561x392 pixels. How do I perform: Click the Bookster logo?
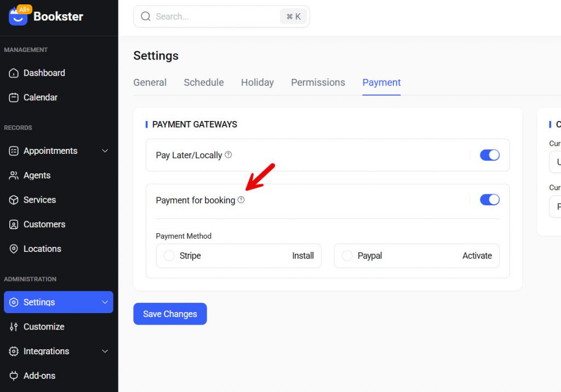pos(47,16)
